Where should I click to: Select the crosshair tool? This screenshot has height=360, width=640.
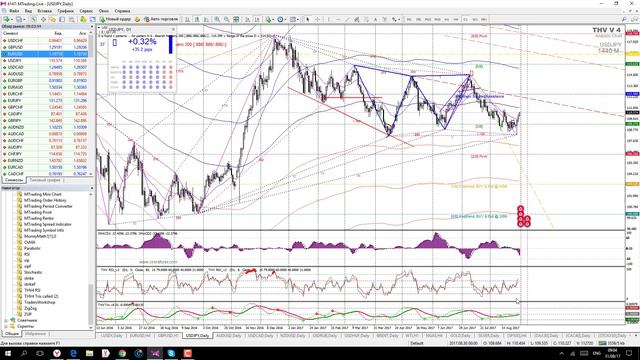pos(317,19)
